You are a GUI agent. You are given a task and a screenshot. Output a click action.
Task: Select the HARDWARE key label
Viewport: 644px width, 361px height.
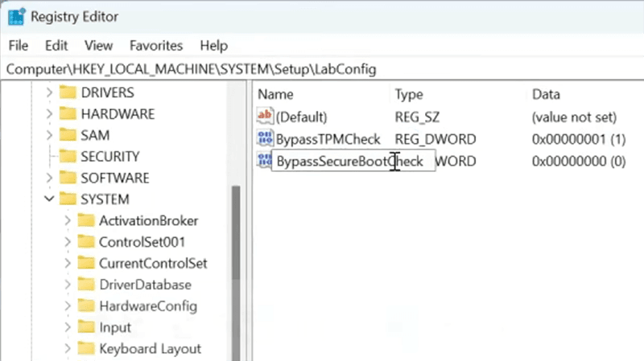point(118,114)
